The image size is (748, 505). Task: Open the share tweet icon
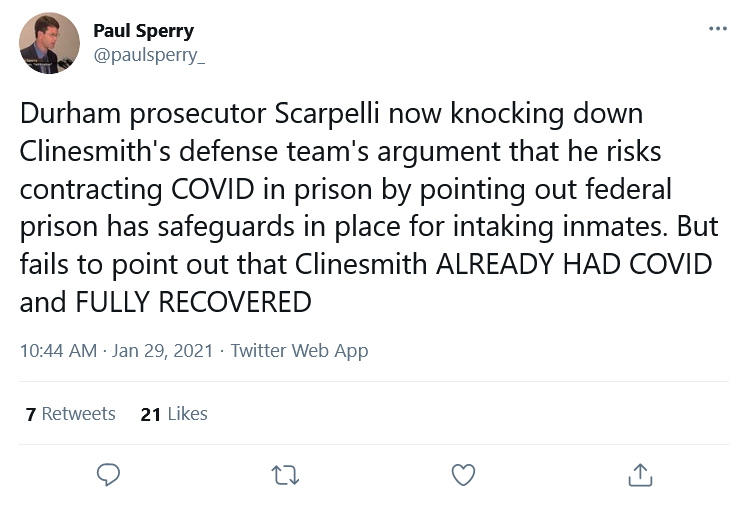pyautogui.click(x=640, y=474)
